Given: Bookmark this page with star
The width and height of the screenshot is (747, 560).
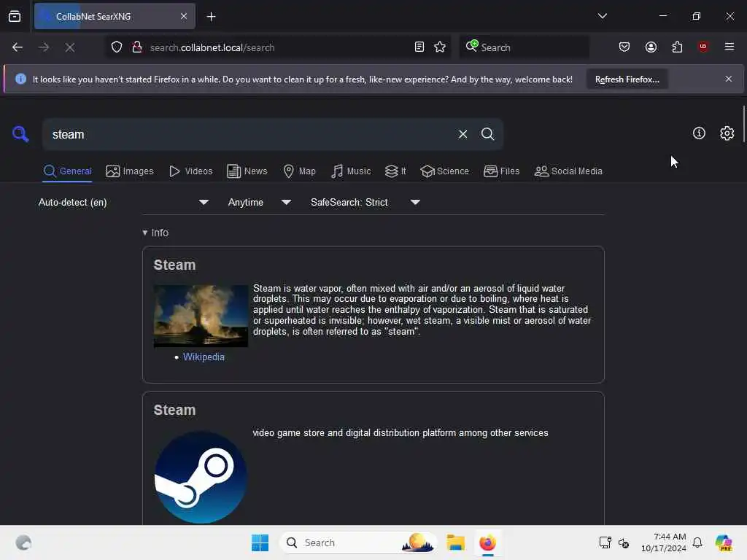Looking at the screenshot, I should pos(440,47).
